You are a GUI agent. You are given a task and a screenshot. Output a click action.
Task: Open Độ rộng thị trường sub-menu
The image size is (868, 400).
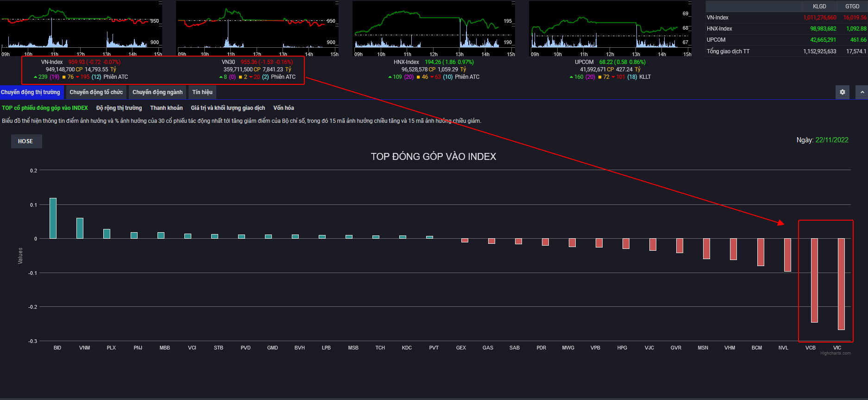119,108
